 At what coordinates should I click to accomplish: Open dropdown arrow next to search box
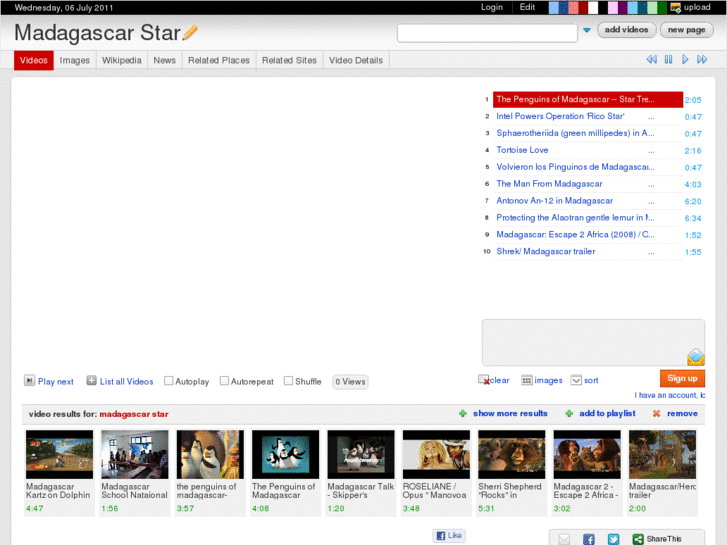[x=586, y=31]
